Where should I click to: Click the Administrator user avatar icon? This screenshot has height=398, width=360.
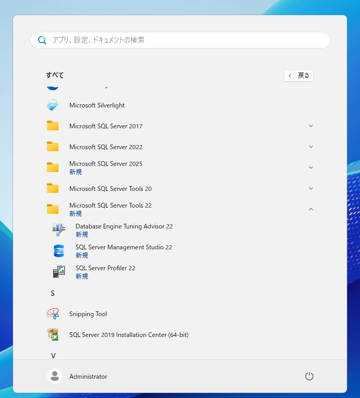55,376
